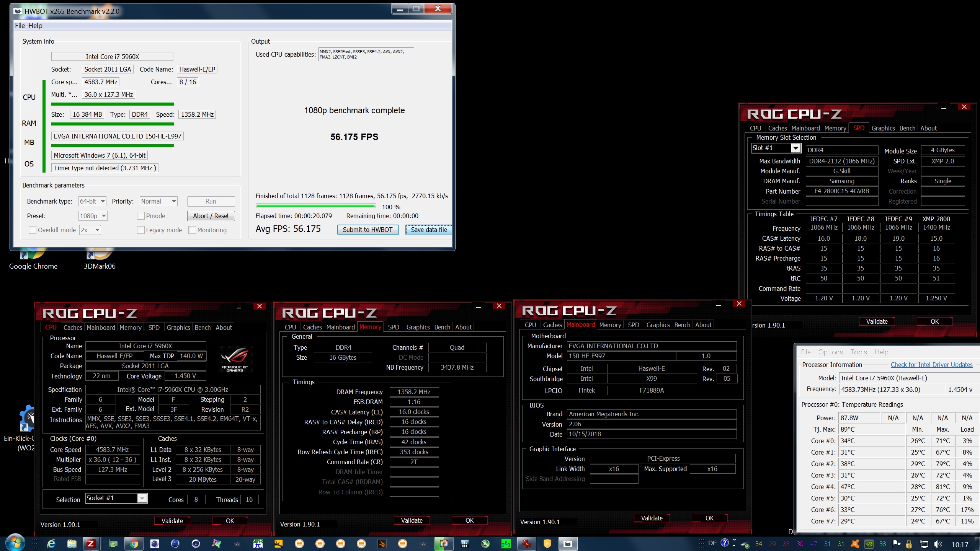Image resolution: width=980 pixels, height=551 pixels.
Task: Open the Overkill 2x multiplier dropdown
Action: pyautogui.click(x=90, y=230)
